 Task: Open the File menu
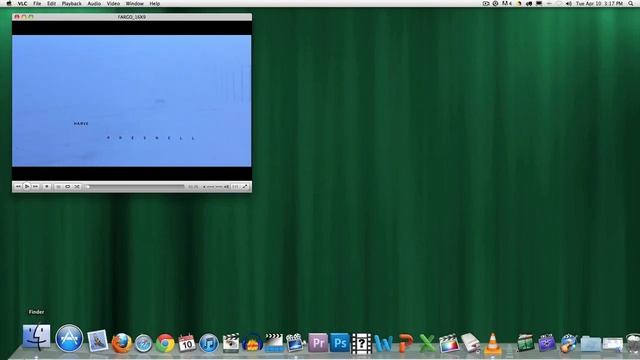[37, 4]
